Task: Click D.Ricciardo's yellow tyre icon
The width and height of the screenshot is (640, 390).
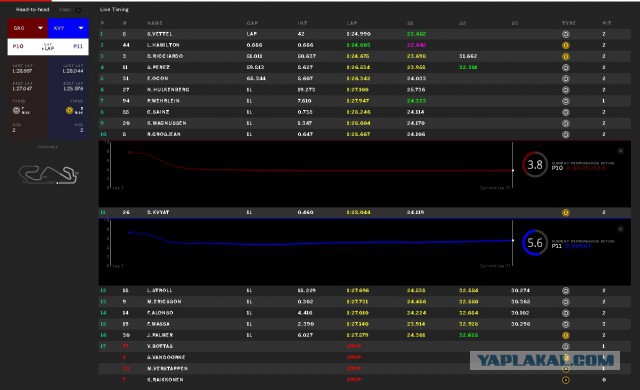Action: [566, 56]
